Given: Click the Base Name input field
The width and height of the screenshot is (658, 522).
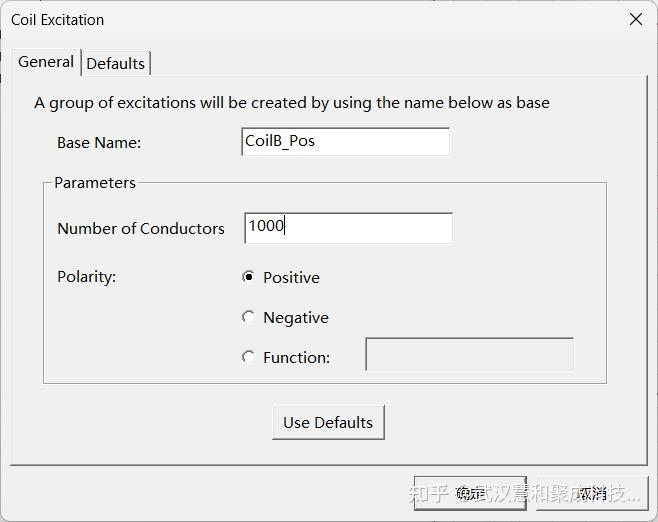Looking at the screenshot, I should [x=346, y=142].
